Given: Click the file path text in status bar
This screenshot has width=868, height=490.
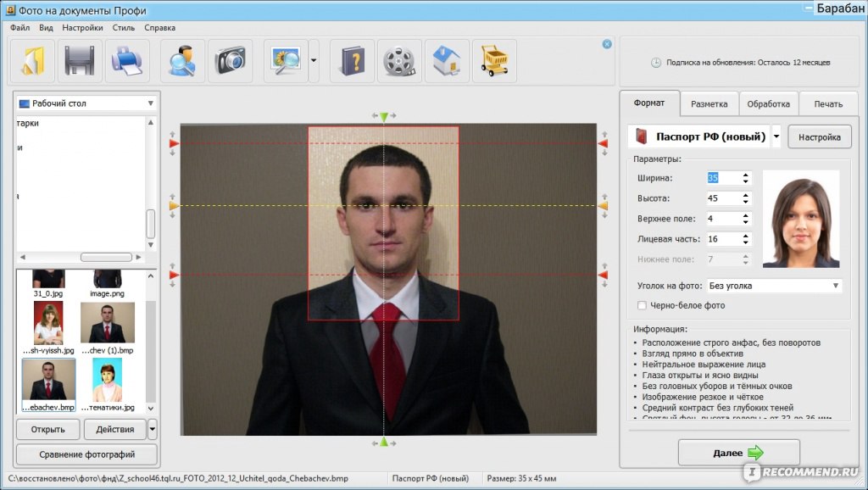Looking at the screenshot, I should click(178, 478).
